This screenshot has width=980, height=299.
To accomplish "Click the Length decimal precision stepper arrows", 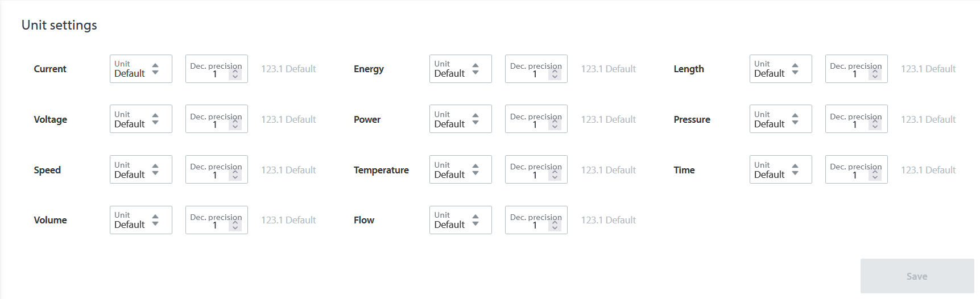I will [x=875, y=74].
